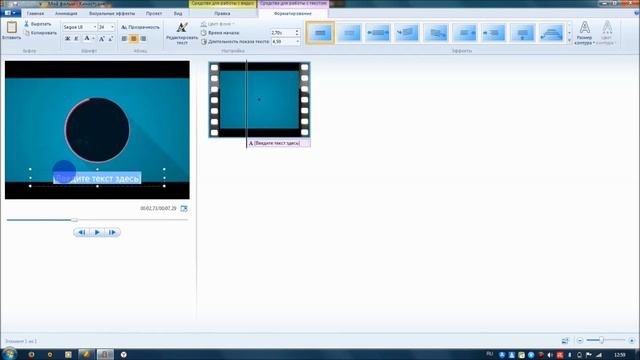Step to the next frame

[112, 232]
